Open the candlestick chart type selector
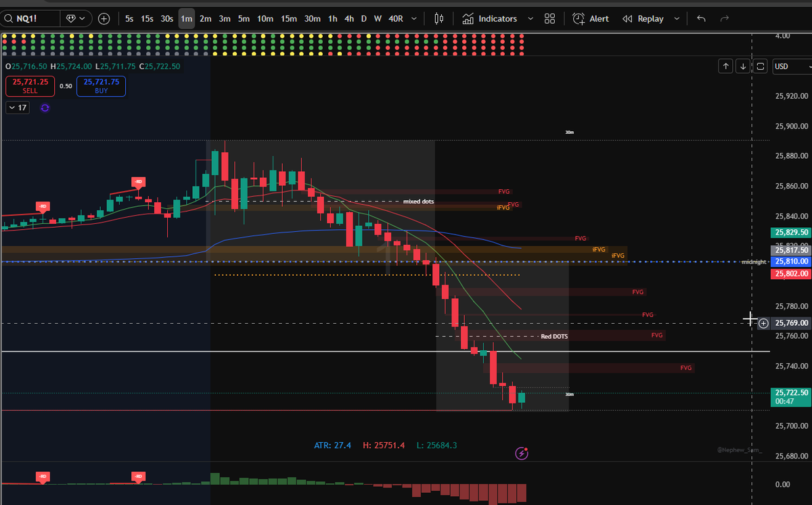812x505 pixels. point(440,19)
